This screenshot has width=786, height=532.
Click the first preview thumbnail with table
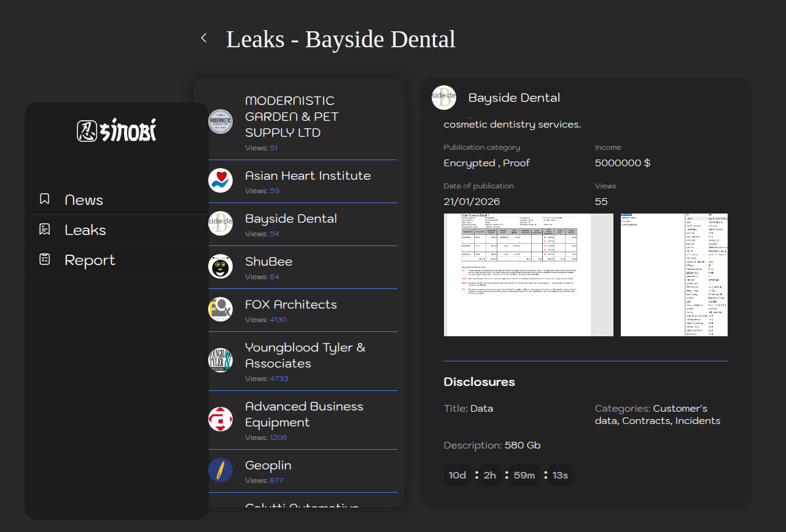pyautogui.click(x=528, y=275)
